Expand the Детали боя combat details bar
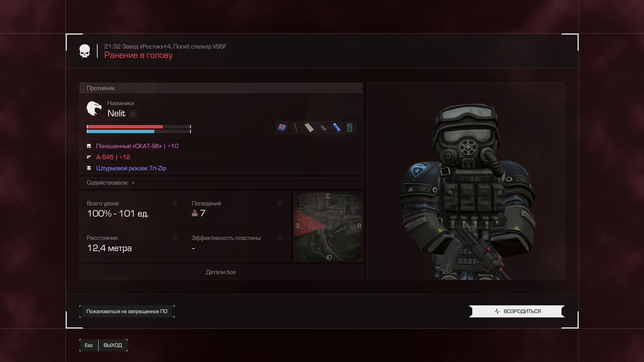This screenshot has height=362, width=644. tap(221, 272)
